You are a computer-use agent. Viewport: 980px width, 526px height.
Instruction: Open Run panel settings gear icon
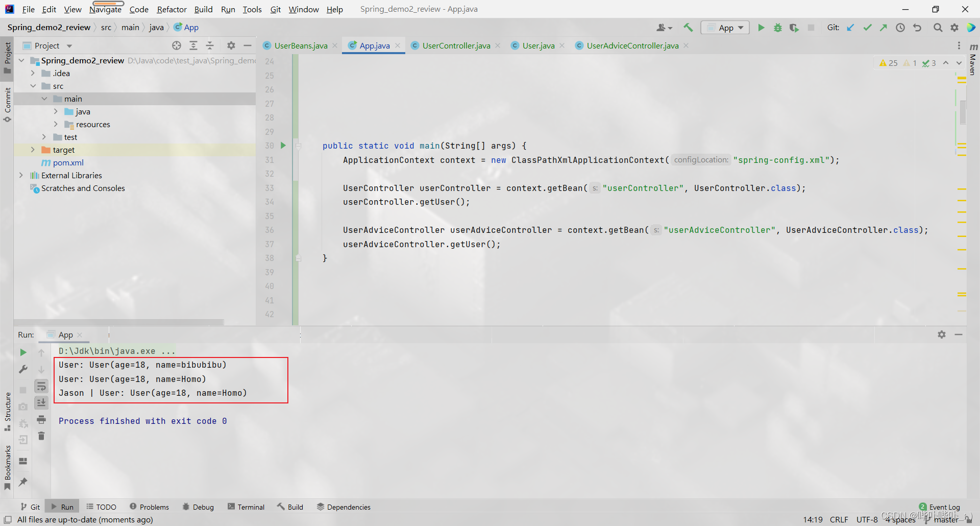point(942,334)
